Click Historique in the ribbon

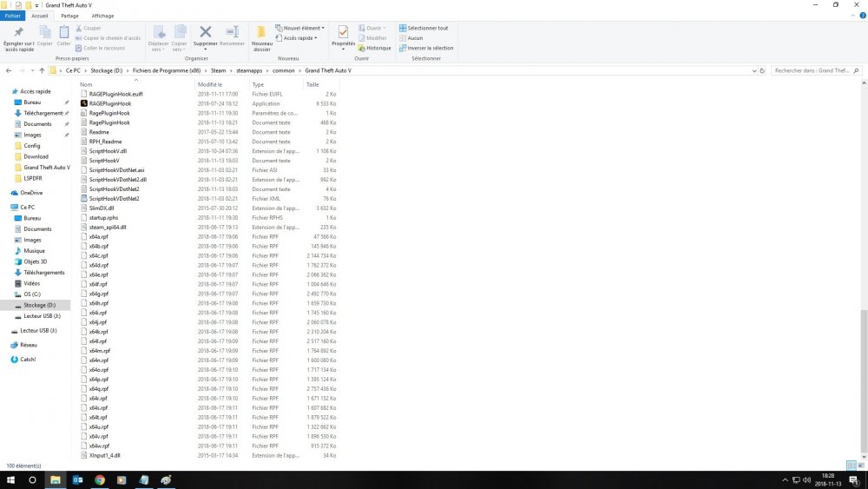374,48
